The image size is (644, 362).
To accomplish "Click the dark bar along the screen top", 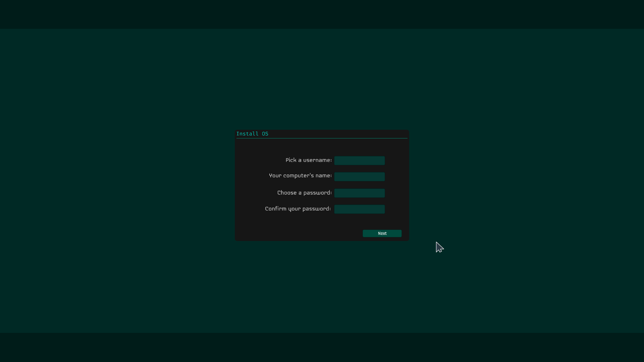I will pyautogui.click(x=322, y=14).
